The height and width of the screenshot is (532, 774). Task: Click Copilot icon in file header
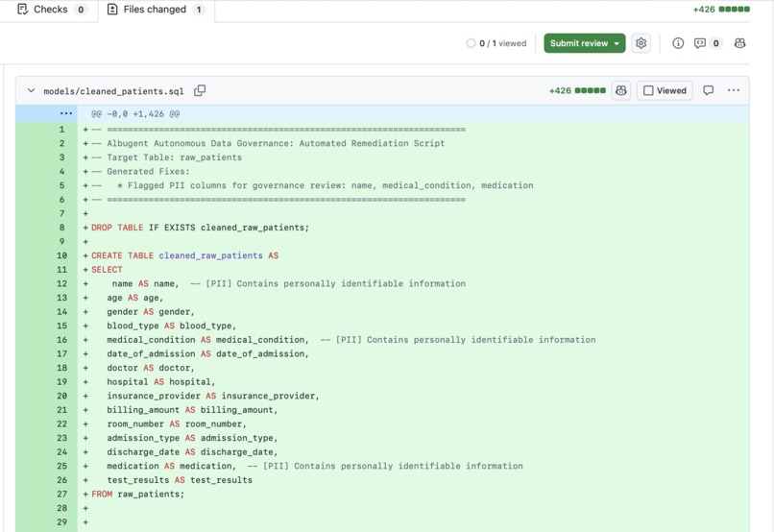(x=621, y=91)
